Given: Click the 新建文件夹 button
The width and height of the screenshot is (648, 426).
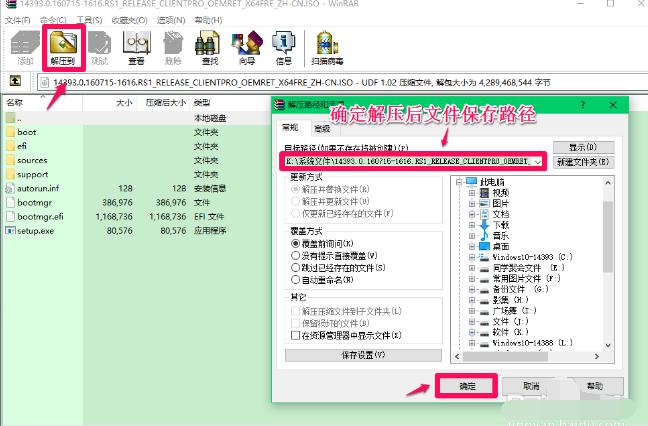Looking at the screenshot, I should 585,161.
